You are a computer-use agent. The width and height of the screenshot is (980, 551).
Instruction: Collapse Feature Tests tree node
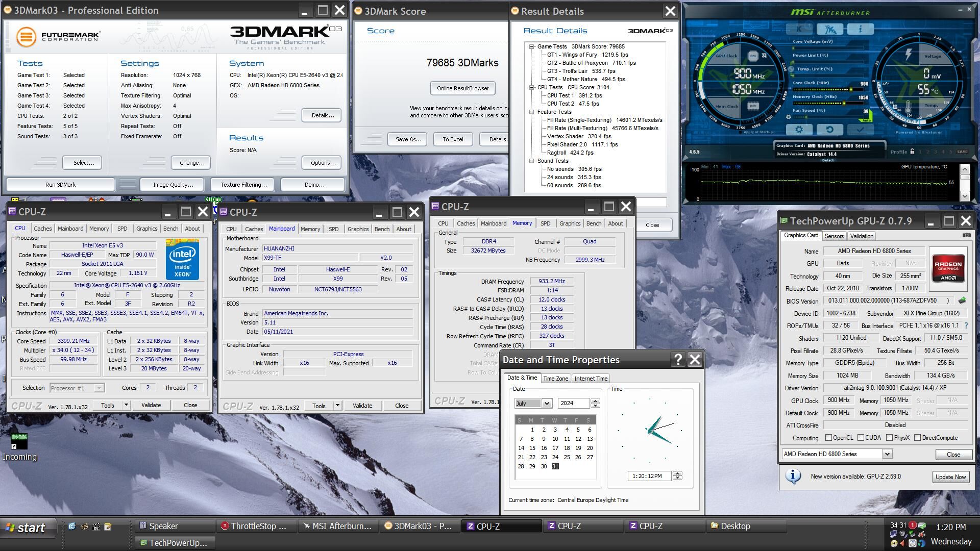(x=531, y=112)
